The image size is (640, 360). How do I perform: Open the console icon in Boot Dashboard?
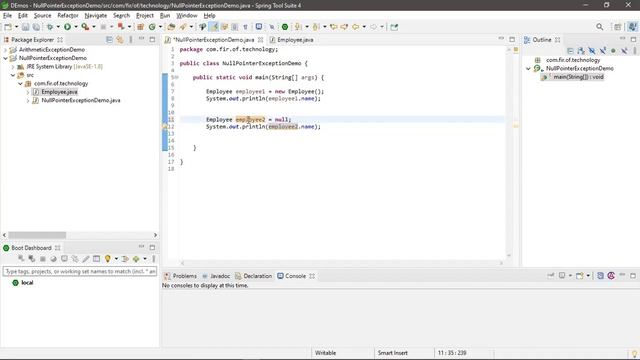click(x=64, y=259)
